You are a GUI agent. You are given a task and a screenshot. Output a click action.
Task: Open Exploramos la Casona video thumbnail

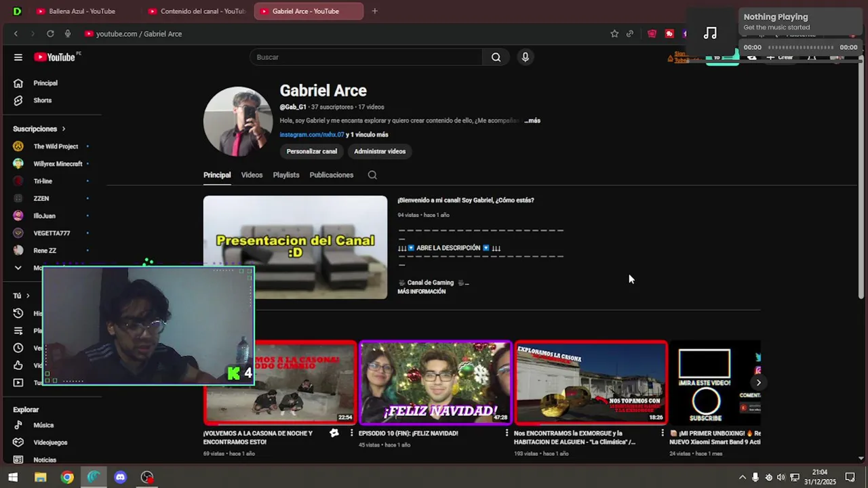pyautogui.click(x=591, y=383)
